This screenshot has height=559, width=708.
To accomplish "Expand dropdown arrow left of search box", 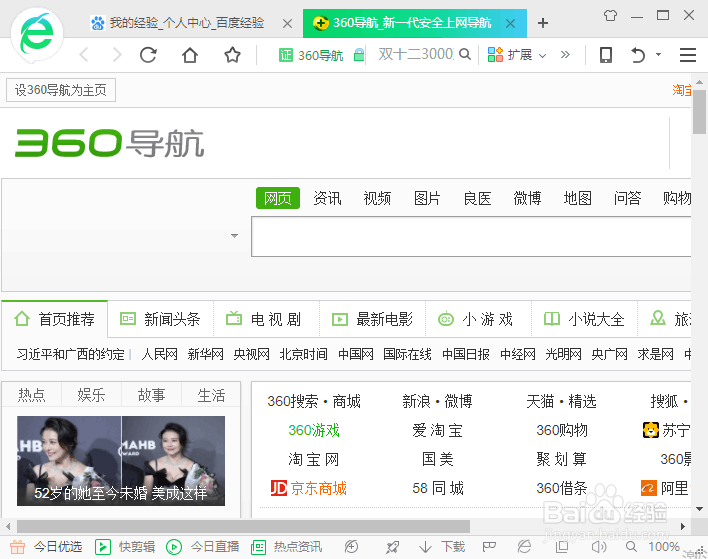I will tap(234, 236).
